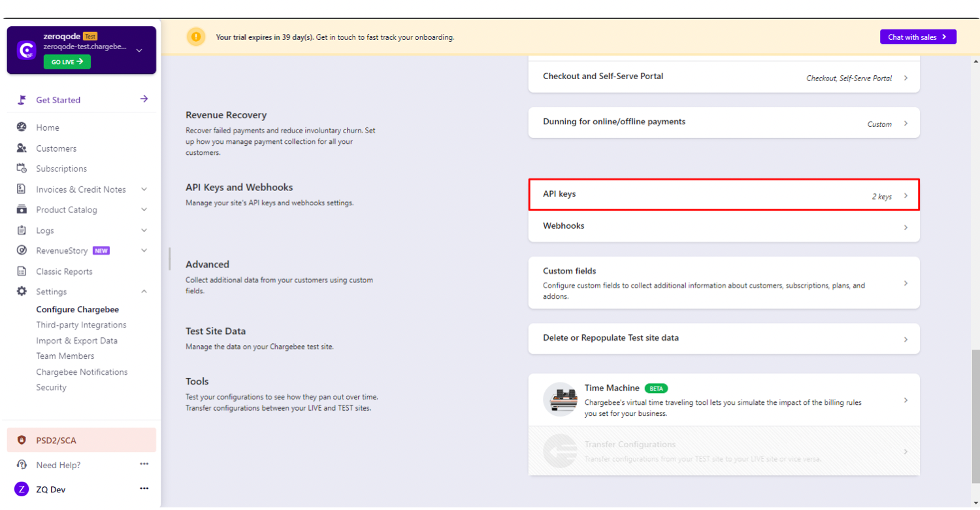Click the Time Machine BETA badge
This screenshot has height=510, width=980.
(x=656, y=388)
